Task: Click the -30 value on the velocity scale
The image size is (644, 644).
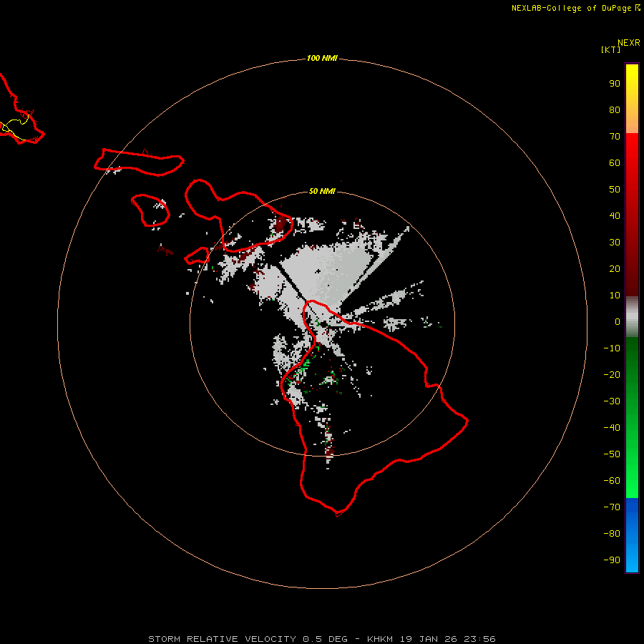Action: click(x=612, y=401)
